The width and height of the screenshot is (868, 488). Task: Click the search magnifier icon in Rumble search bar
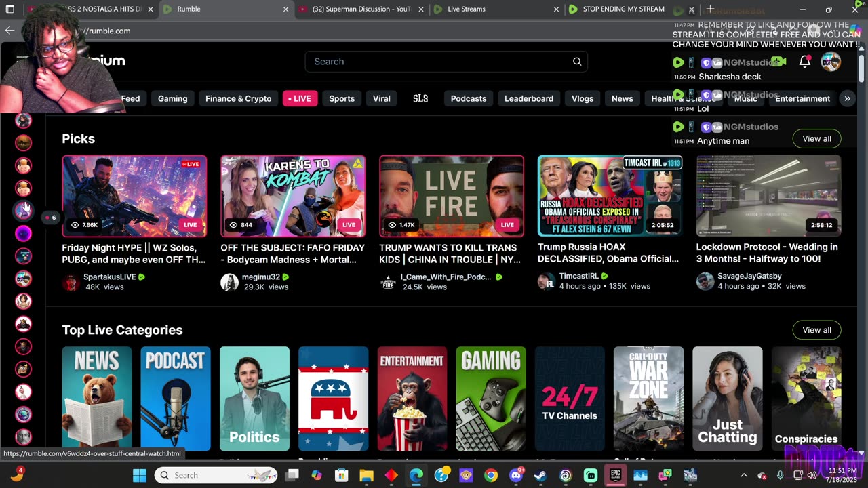click(x=577, y=62)
